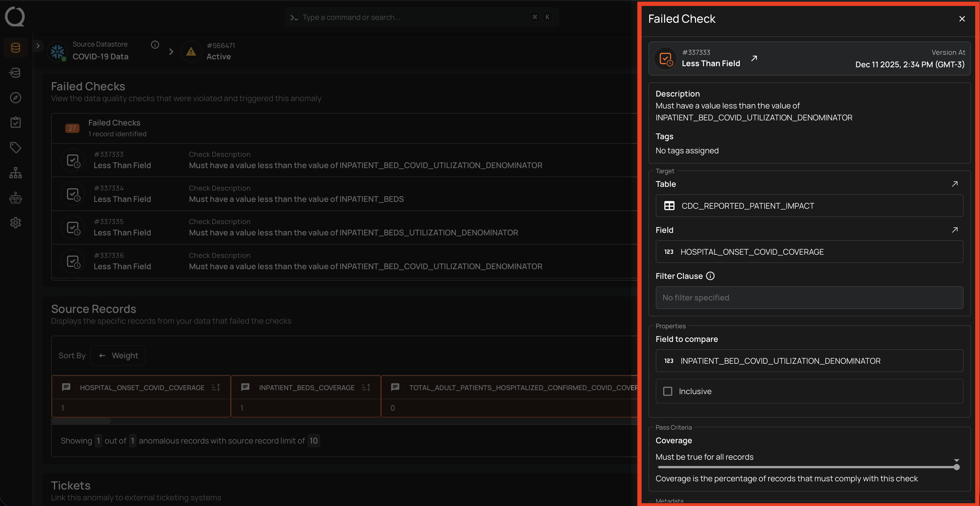Click the table icon beside CDC_REPORTED_PATIENT_IMPACT
Image resolution: width=980 pixels, height=506 pixels.
click(x=669, y=206)
